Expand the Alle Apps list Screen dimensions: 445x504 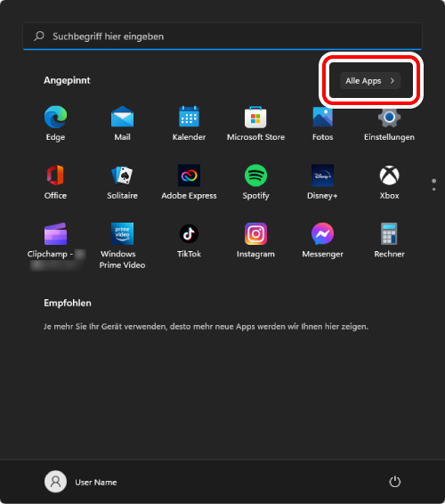[x=370, y=81]
